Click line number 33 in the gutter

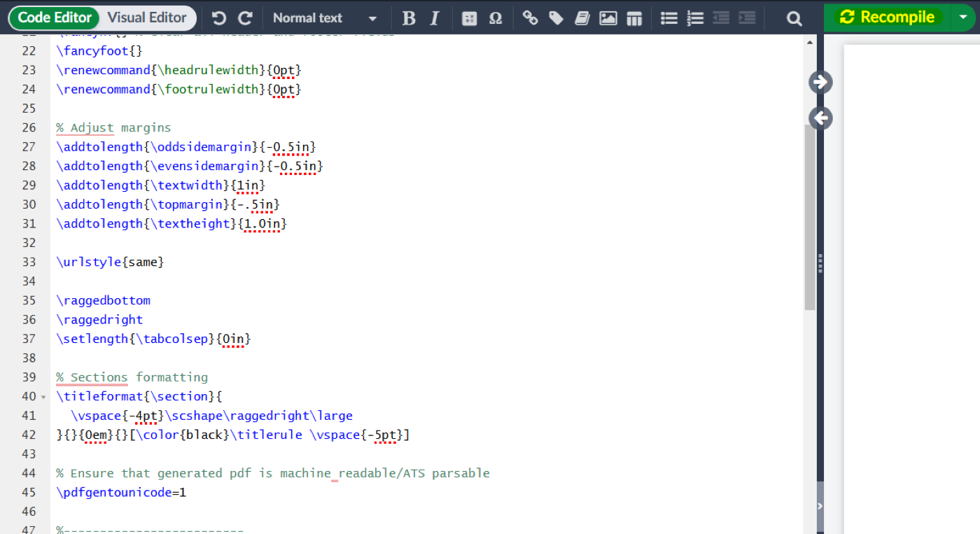[x=29, y=262]
